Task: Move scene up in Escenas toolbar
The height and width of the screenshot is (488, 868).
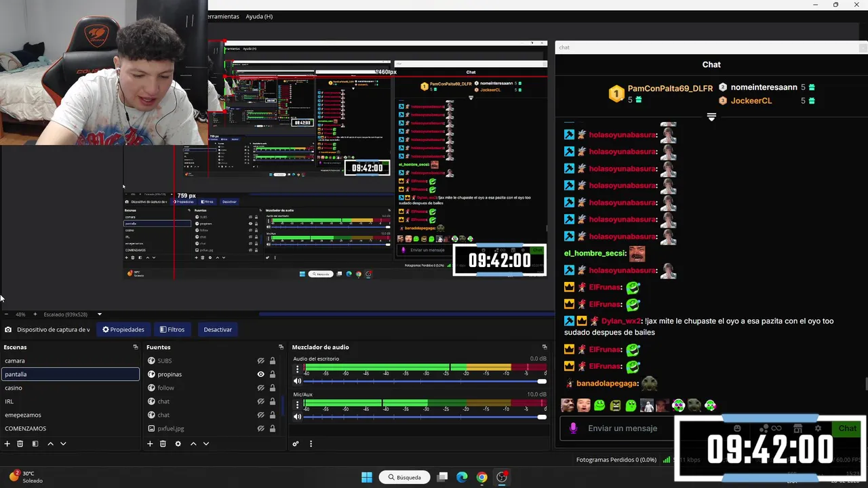Action: pyautogui.click(x=50, y=444)
